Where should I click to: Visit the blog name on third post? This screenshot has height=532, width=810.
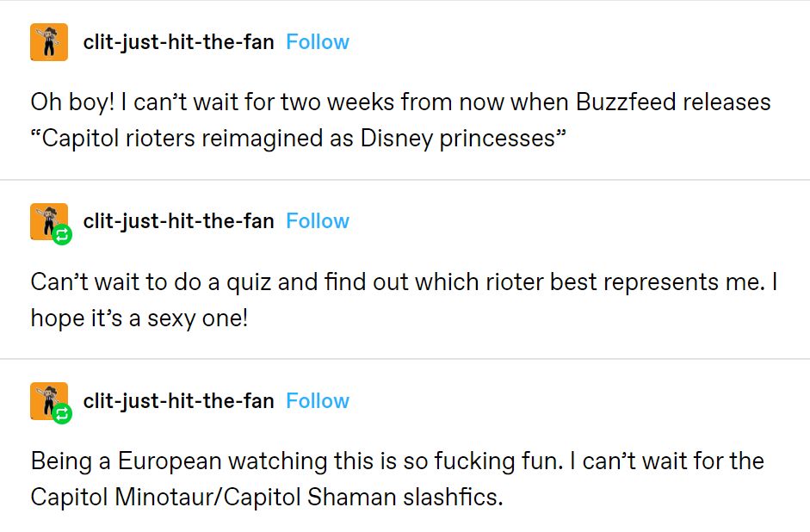point(178,401)
